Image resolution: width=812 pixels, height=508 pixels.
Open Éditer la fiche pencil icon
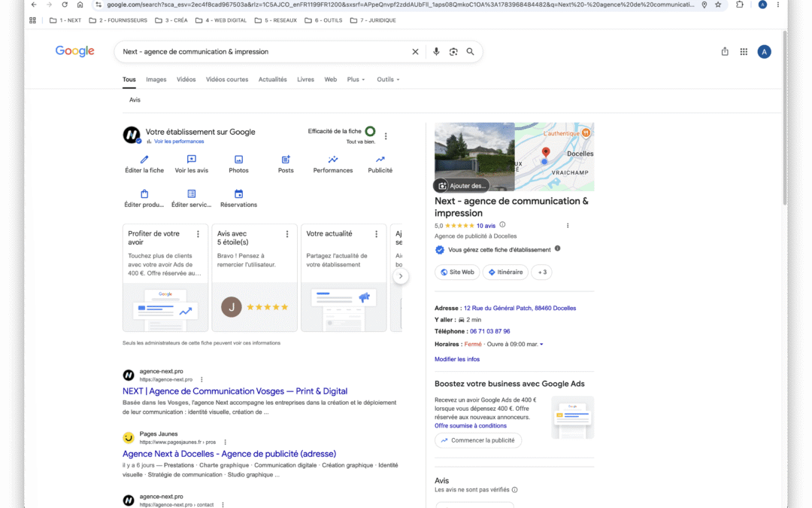pos(144,160)
